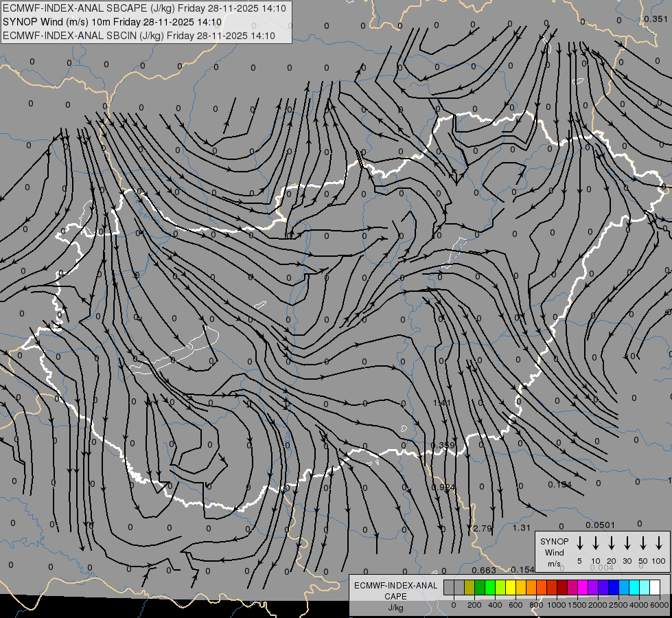Image resolution: width=672 pixels, height=618 pixels.
Task: Click the 800 tick on CAPE scale
Action: pos(536,605)
